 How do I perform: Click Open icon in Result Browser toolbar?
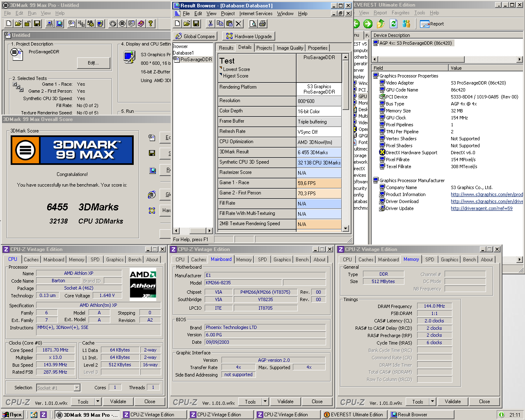tap(187, 24)
